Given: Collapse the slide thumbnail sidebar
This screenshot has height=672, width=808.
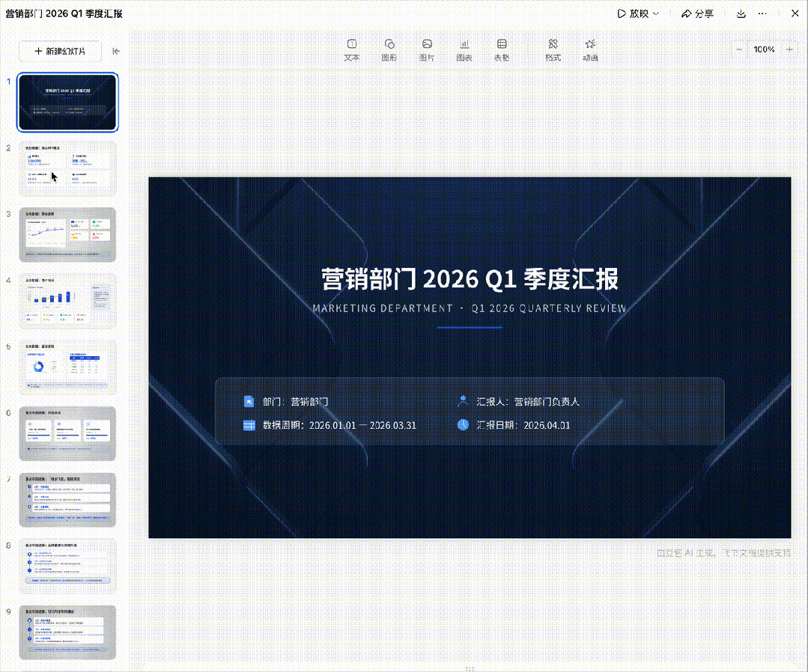Looking at the screenshot, I should (116, 51).
